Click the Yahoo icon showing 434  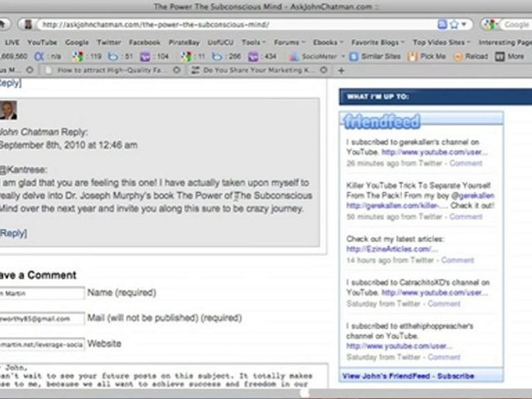[253, 57]
